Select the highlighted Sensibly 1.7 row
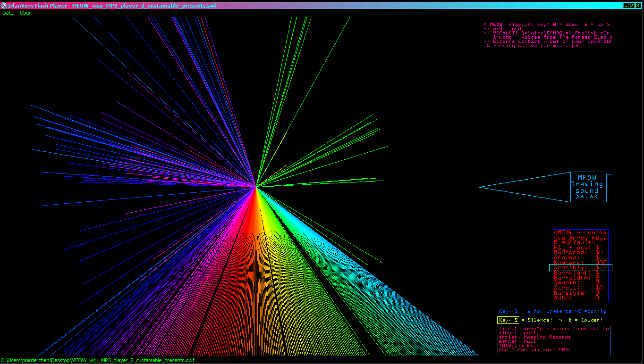This screenshot has width=644, height=364. 581,267
